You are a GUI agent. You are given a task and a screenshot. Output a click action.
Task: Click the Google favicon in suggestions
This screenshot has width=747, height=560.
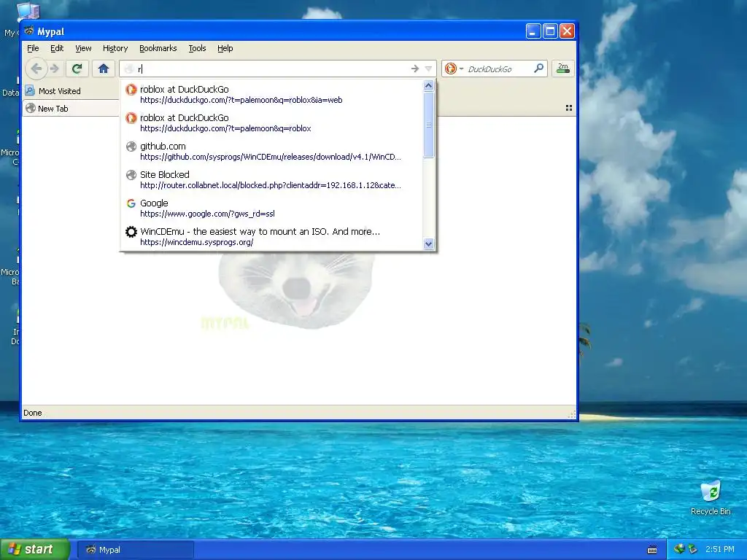131,203
